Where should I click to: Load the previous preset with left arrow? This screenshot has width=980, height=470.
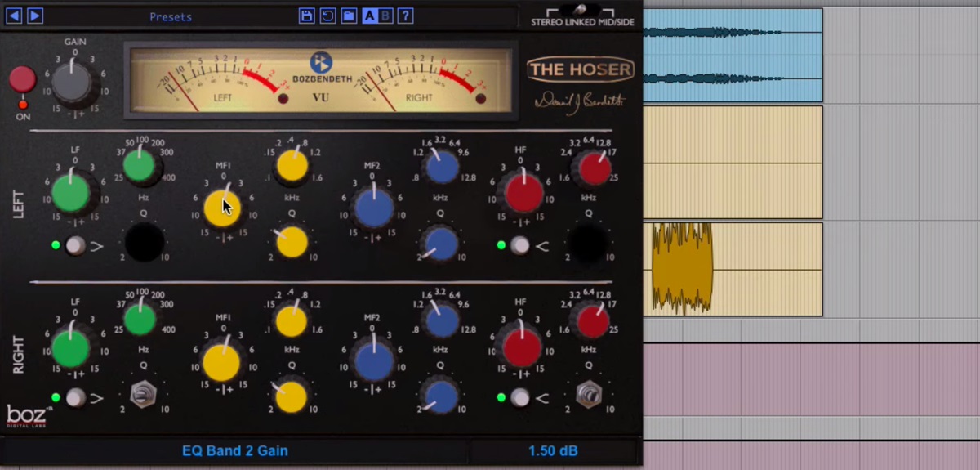point(14,16)
